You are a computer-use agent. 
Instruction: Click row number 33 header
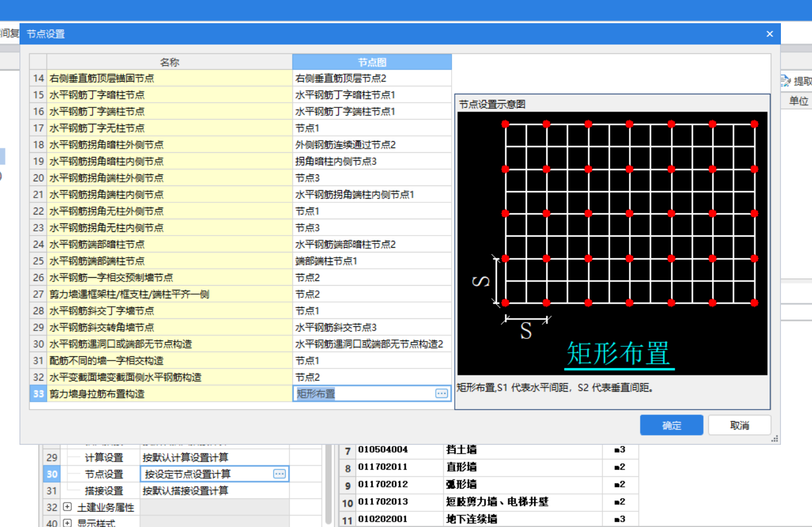pyautogui.click(x=38, y=394)
